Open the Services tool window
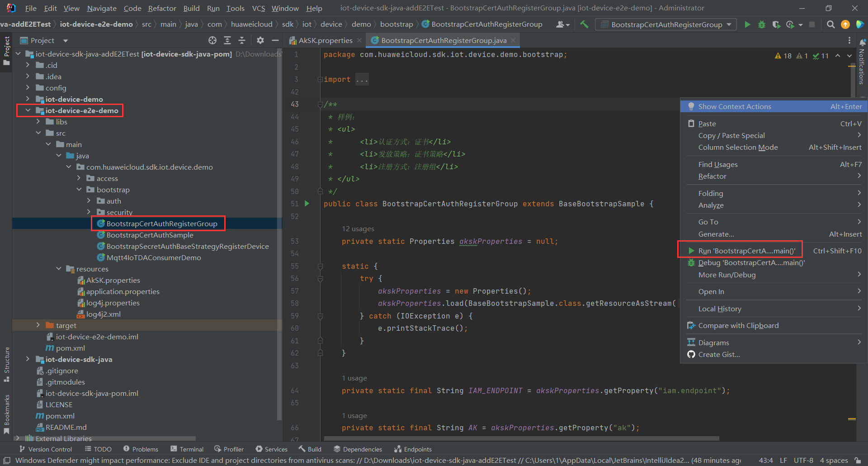This screenshot has height=466, width=868. (272, 449)
